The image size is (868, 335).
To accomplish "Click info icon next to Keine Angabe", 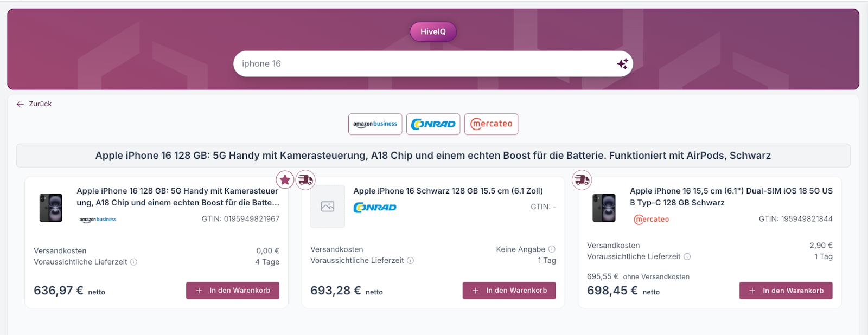I will click(552, 249).
